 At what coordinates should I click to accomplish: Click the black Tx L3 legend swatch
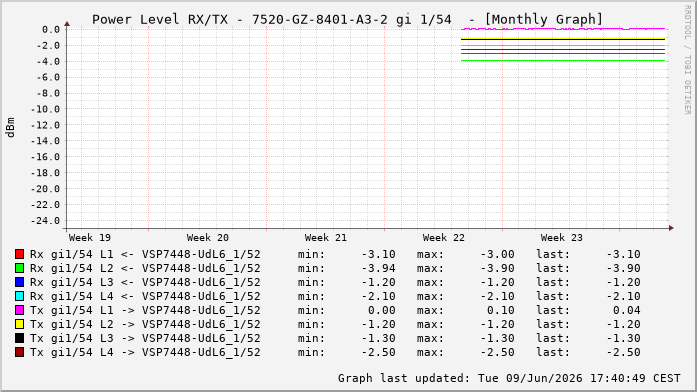click(19, 338)
